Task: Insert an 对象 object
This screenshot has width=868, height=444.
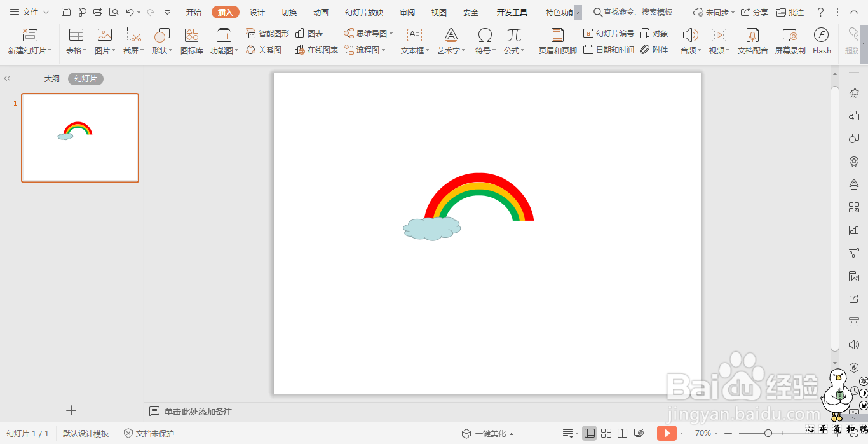Action: pyautogui.click(x=654, y=33)
